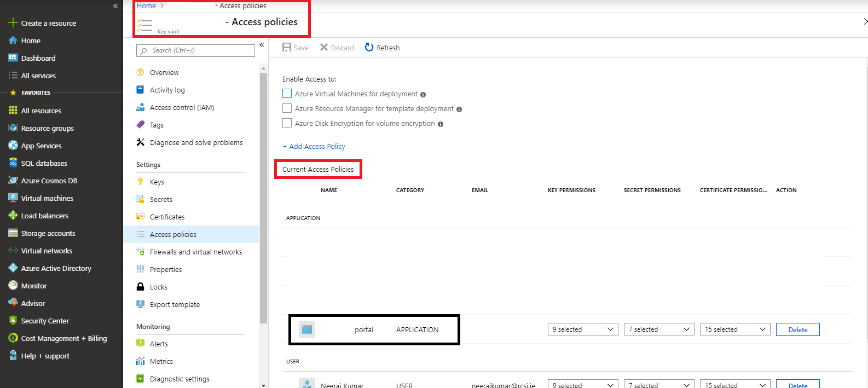
Task: Open portal row key permissions dropdown
Action: click(583, 329)
